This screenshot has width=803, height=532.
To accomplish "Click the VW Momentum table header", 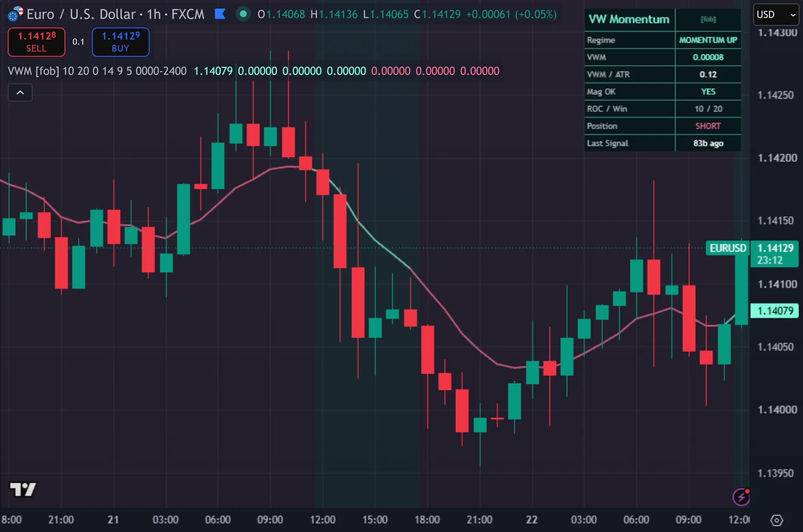I will tap(629, 19).
